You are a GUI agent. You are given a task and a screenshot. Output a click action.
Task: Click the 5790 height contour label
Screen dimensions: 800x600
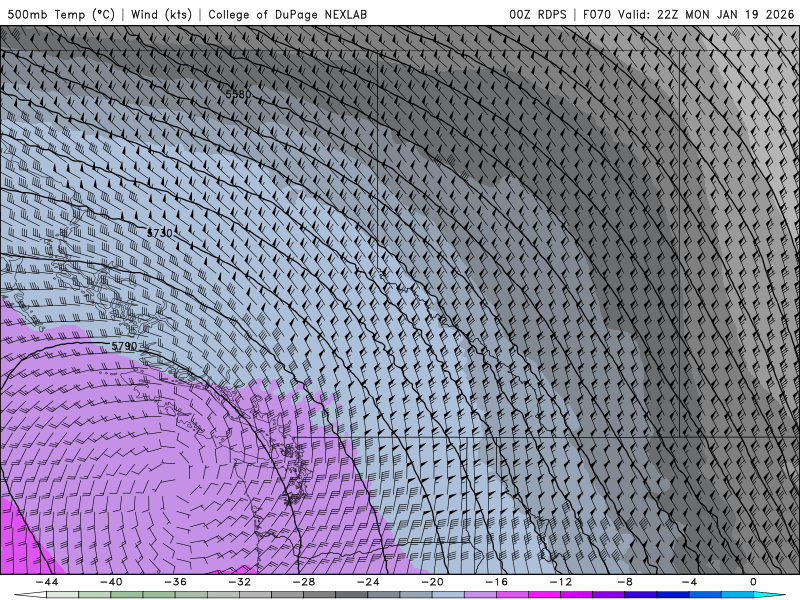click(x=124, y=346)
